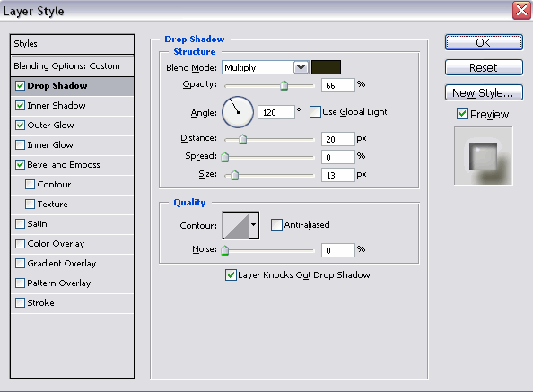Click the style preview thumbnail
533x392 pixels.
coord(484,156)
